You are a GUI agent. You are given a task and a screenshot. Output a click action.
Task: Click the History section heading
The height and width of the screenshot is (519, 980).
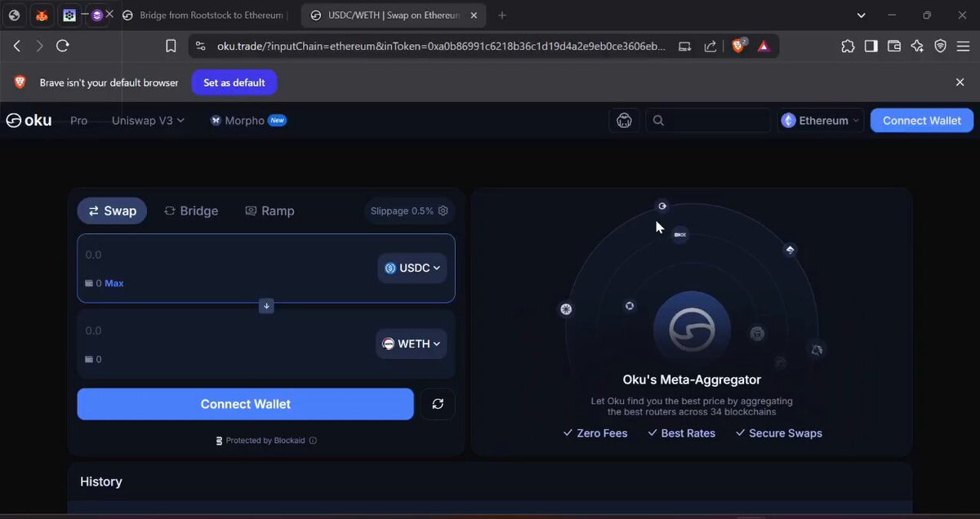tap(101, 481)
